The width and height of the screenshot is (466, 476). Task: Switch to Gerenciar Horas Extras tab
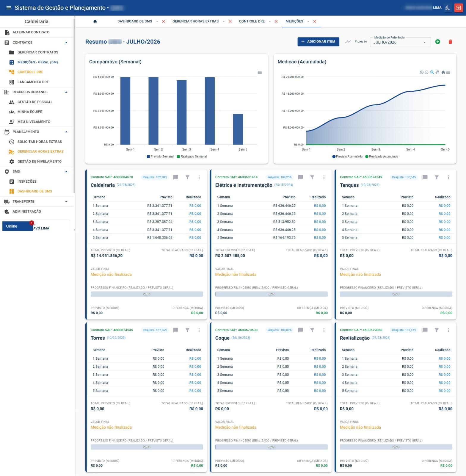pos(195,21)
